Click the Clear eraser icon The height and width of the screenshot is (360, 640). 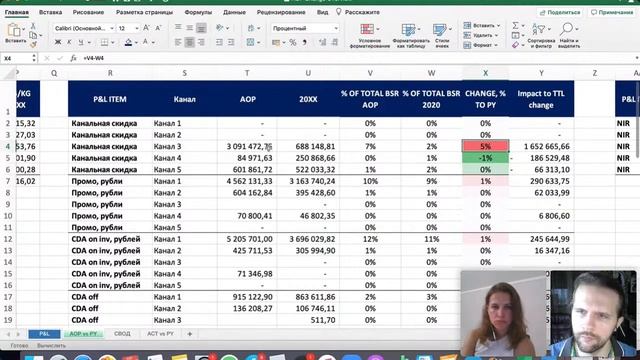point(516,45)
